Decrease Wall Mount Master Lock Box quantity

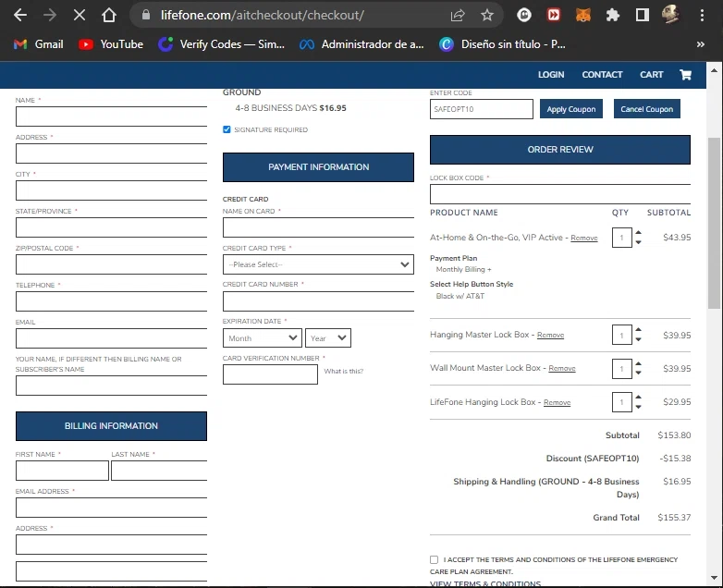(638, 374)
